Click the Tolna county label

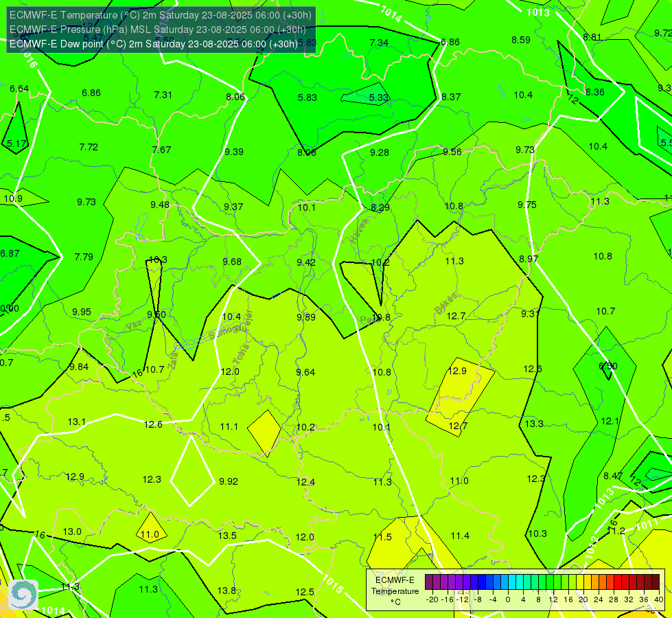[241, 354]
